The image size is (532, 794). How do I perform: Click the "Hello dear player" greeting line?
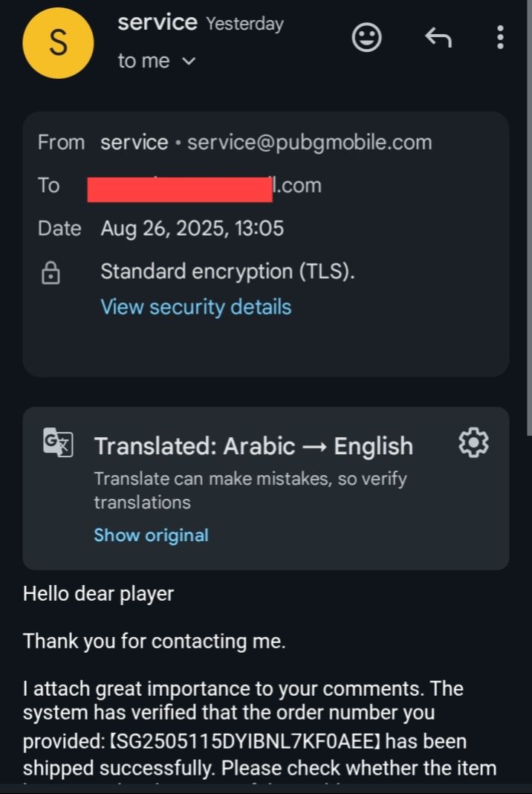98,594
